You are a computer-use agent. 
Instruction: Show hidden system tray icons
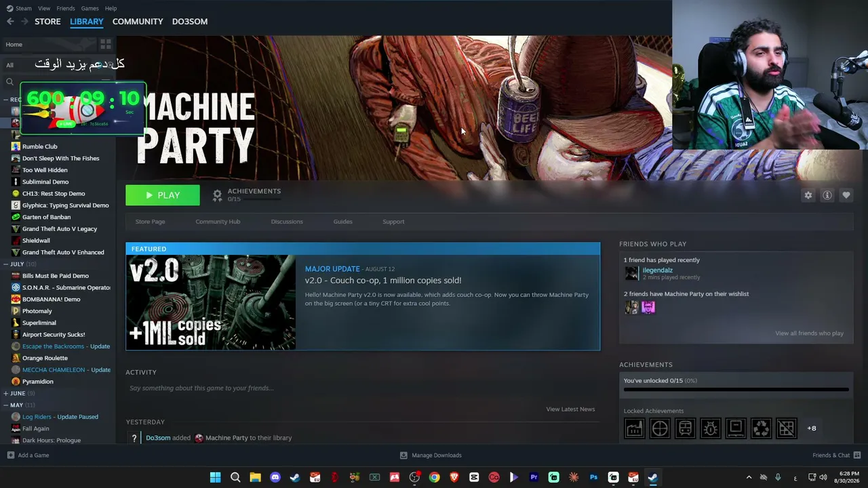tap(749, 477)
